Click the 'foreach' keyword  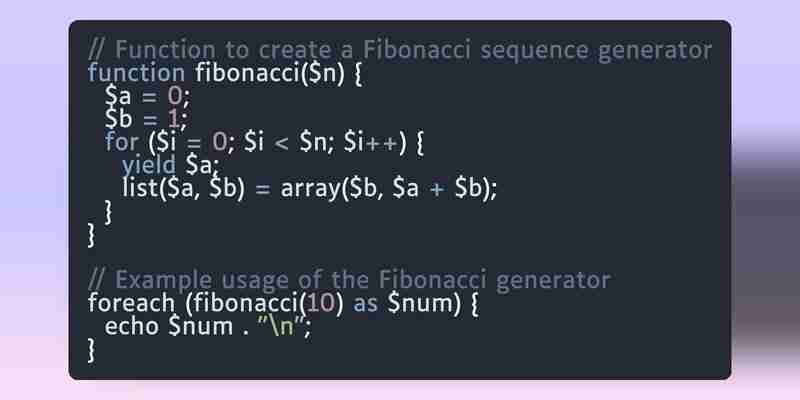[132, 303]
